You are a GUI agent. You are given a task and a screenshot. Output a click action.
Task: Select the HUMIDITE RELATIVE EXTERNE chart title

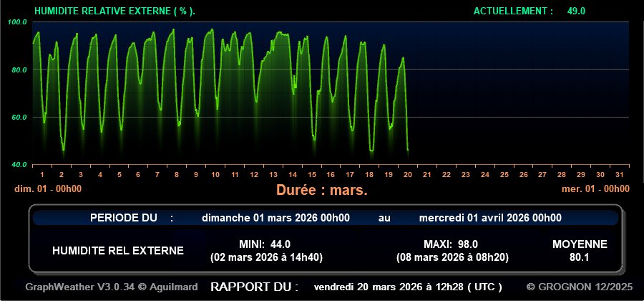tap(114, 11)
